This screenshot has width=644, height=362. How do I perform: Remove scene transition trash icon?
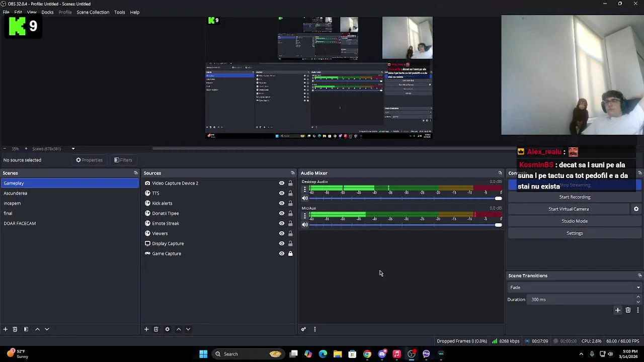coord(628,310)
